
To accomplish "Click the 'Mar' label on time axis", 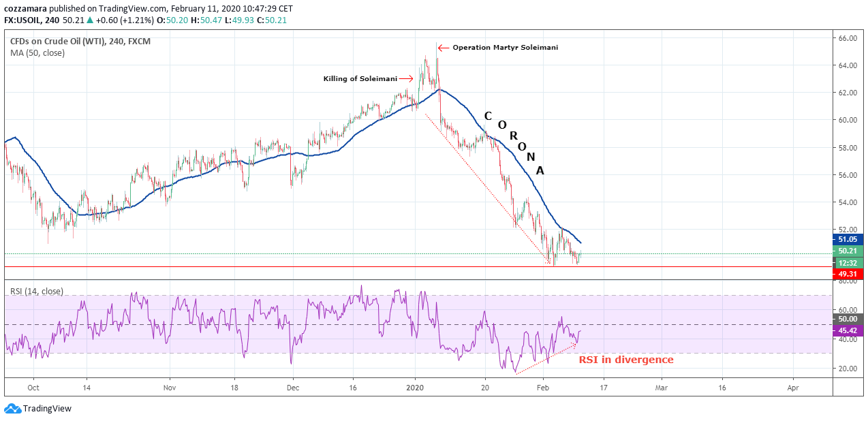I will click(661, 386).
